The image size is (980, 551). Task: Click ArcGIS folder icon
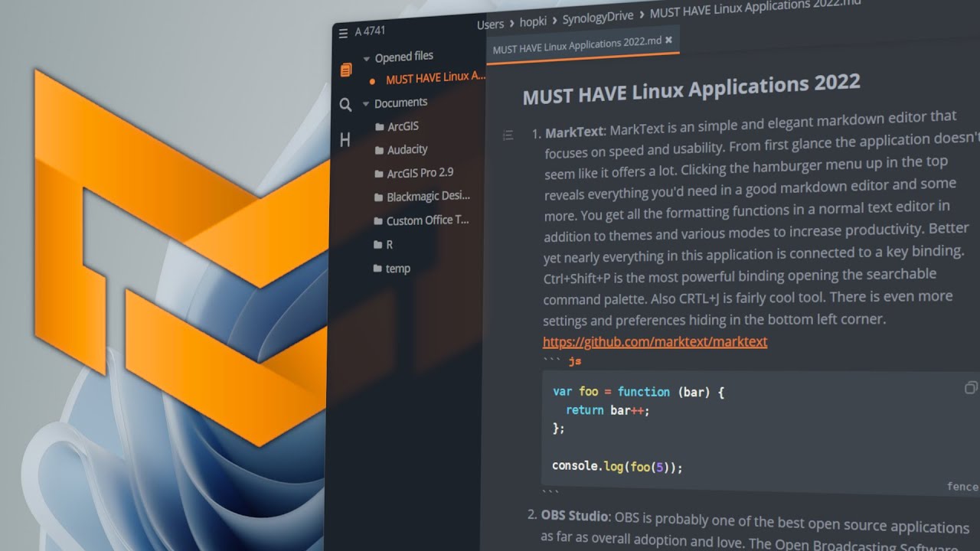tap(379, 127)
